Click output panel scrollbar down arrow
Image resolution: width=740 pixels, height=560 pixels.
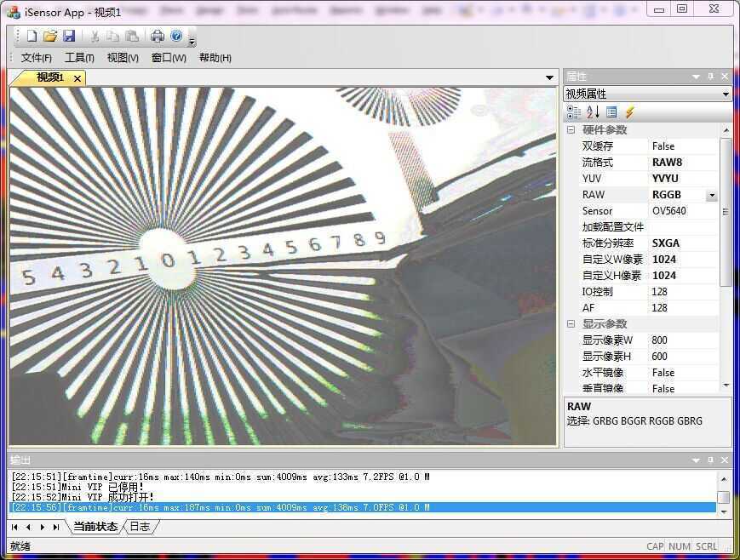click(x=724, y=511)
